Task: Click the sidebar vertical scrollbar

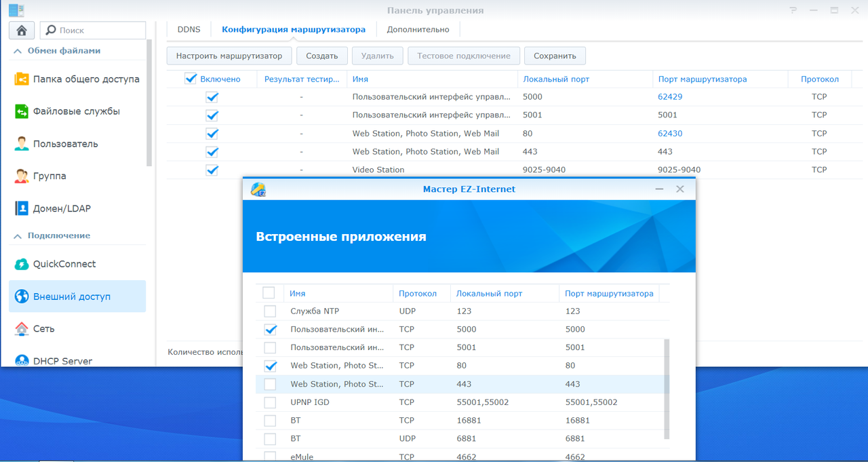Action: (x=149, y=102)
